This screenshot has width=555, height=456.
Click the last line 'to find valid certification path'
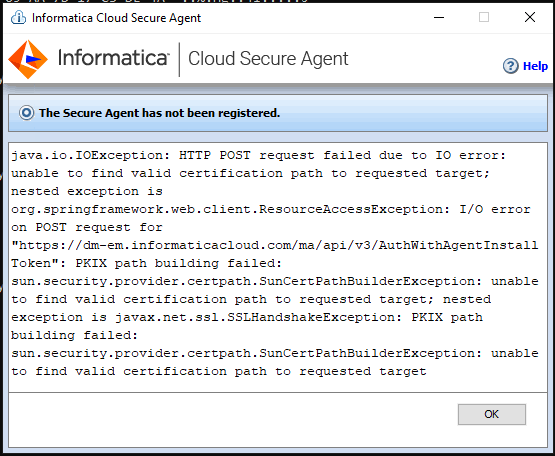coord(219,371)
